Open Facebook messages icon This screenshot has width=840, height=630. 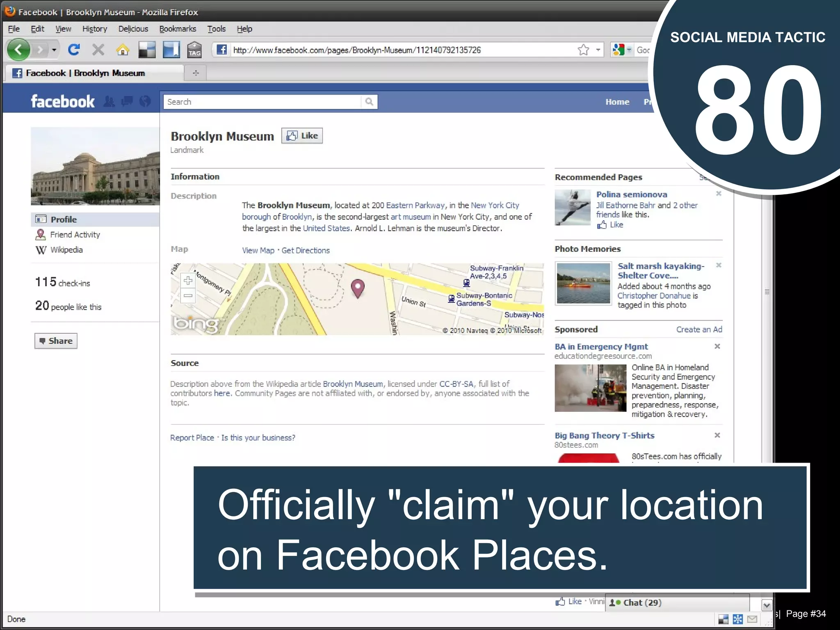(127, 101)
